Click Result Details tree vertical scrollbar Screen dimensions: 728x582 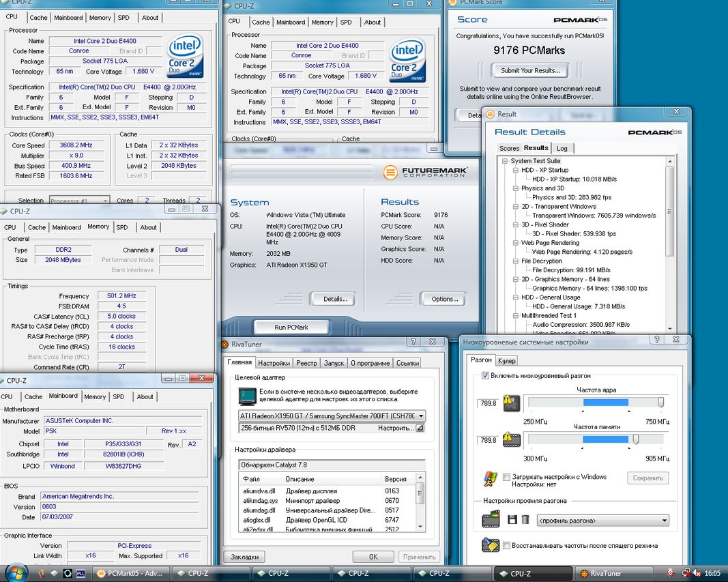669,243
